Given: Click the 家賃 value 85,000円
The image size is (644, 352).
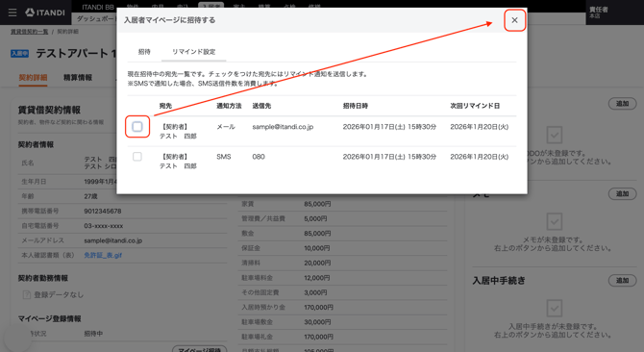Looking at the screenshot, I should (x=317, y=204).
